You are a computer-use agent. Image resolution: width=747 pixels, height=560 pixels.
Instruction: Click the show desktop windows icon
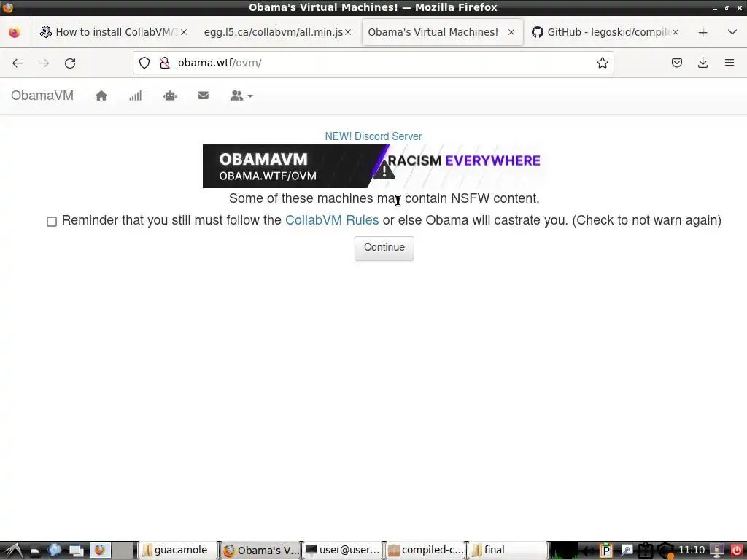click(x=76, y=551)
